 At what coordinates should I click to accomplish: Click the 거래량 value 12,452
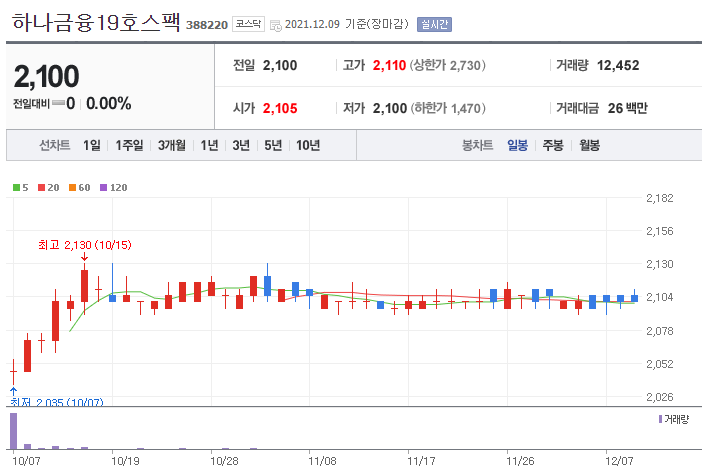coord(618,65)
